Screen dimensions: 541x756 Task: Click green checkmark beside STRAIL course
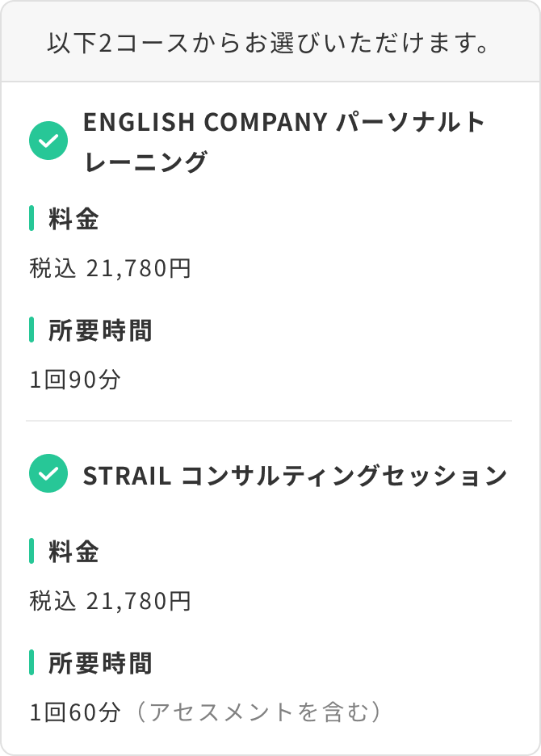click(x=48, y=473)
